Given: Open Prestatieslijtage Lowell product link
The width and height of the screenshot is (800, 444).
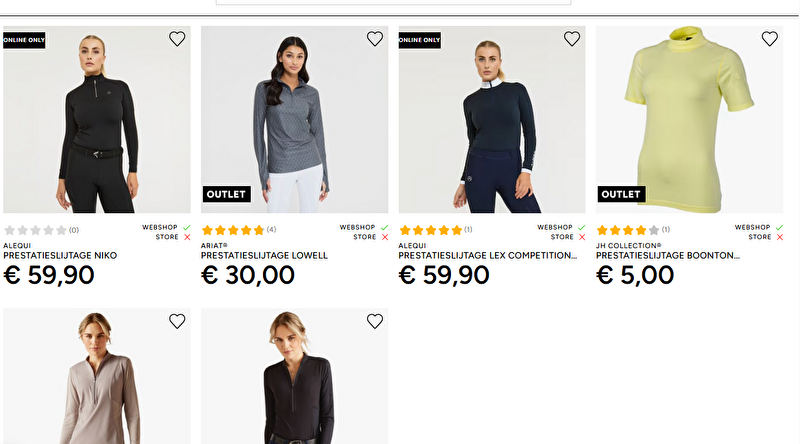Looking at the screenshot, I should coord(264,255).
